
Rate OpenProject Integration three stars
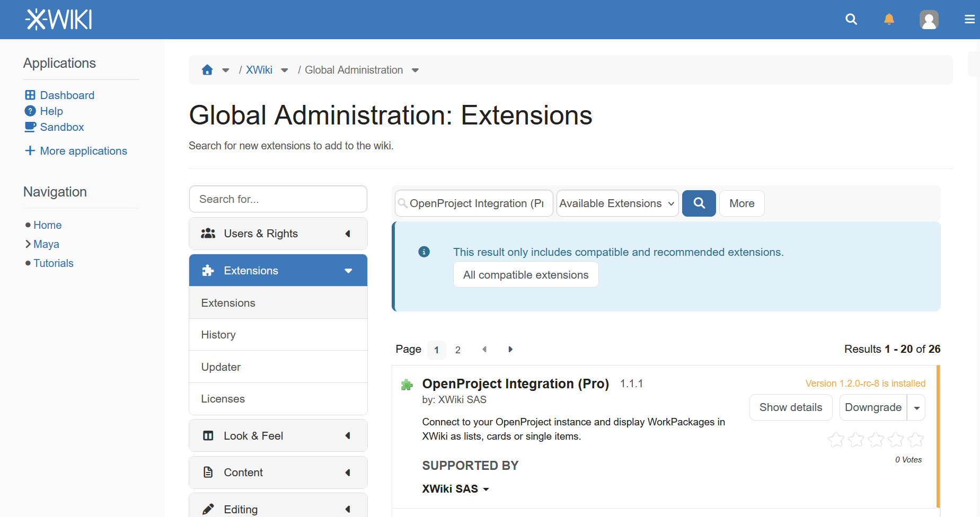[x=876, y=440]
